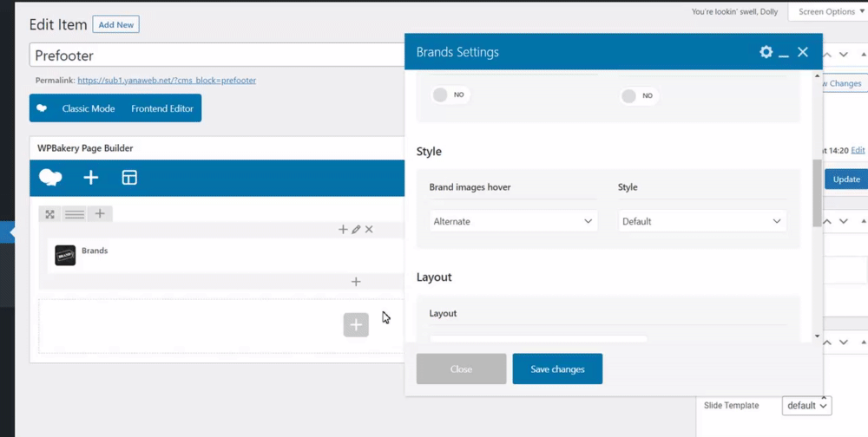
Task: Click the WPBakery Page Builder heading
Action: point(85,148)
